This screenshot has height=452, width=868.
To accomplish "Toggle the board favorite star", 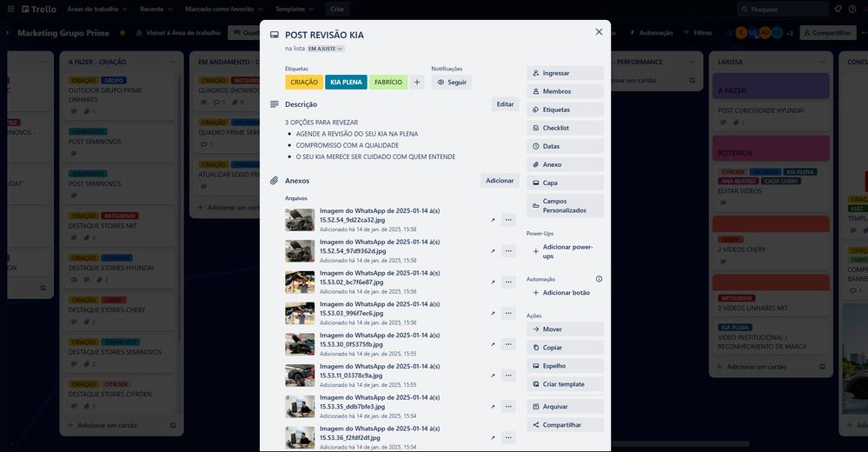I will 123,33.
